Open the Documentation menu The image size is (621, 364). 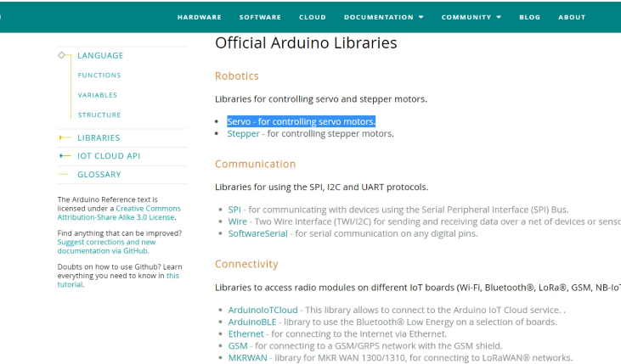coord(379,18)
